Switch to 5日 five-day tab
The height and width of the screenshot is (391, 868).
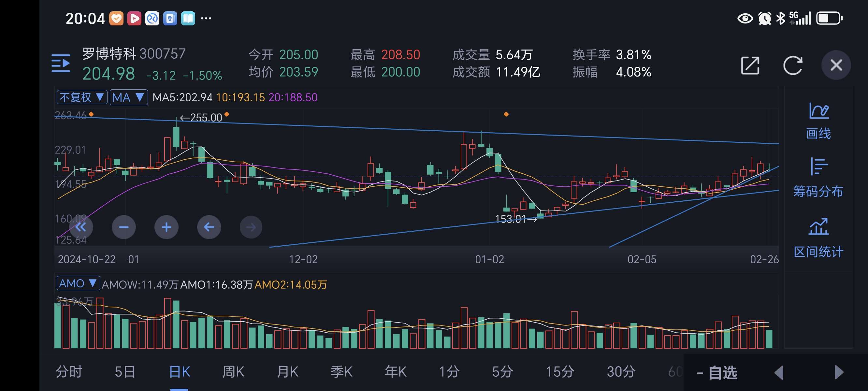pos(125,372)
